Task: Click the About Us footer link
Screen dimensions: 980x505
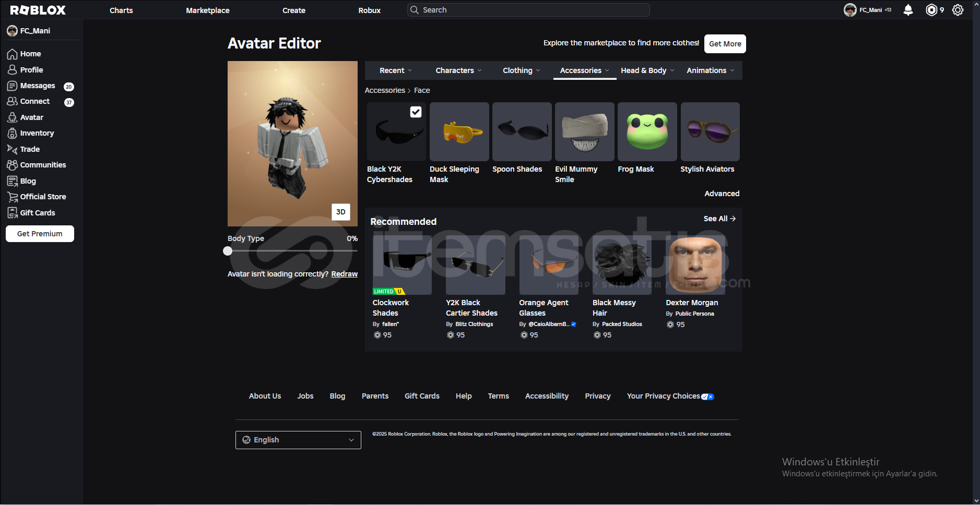Action: tap(265, 396)
